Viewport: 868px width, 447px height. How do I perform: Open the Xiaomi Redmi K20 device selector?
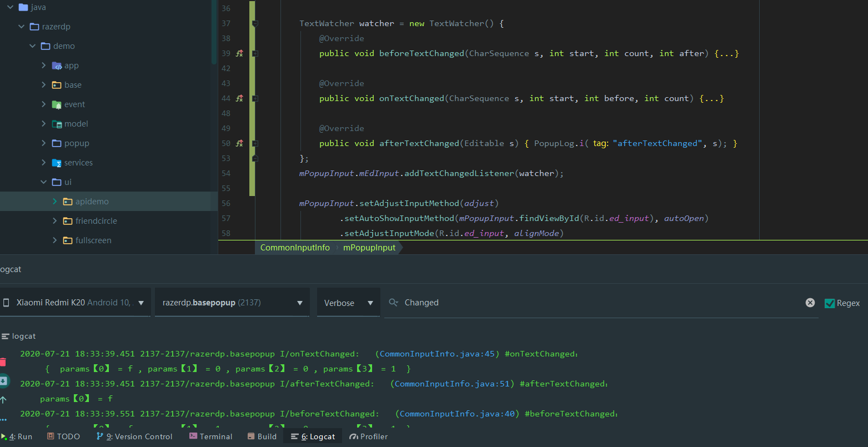pos(75,303)
